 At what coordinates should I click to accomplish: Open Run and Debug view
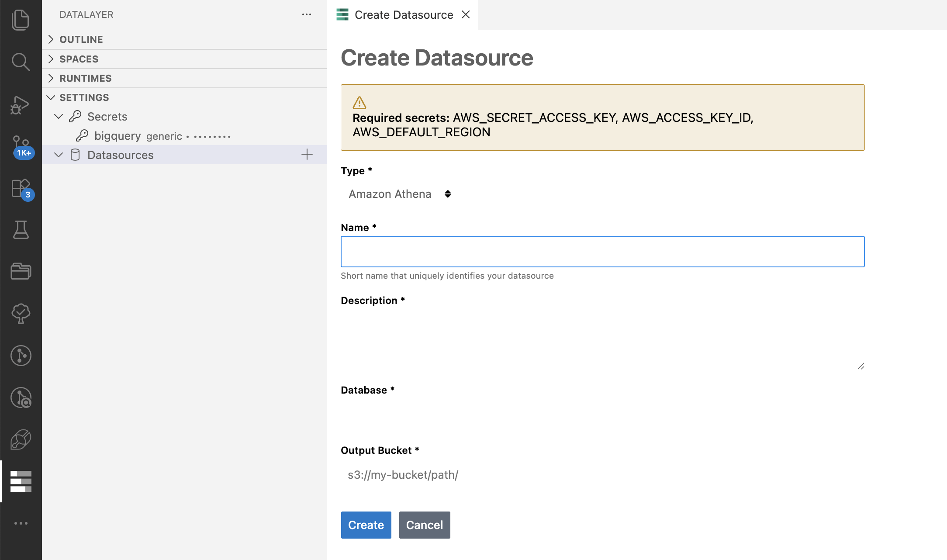(21, 104)
